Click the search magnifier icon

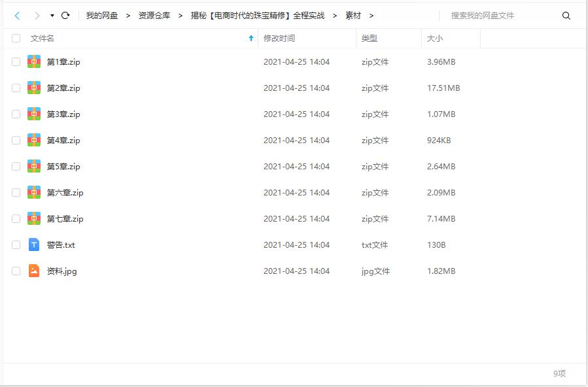click(566, 16)
